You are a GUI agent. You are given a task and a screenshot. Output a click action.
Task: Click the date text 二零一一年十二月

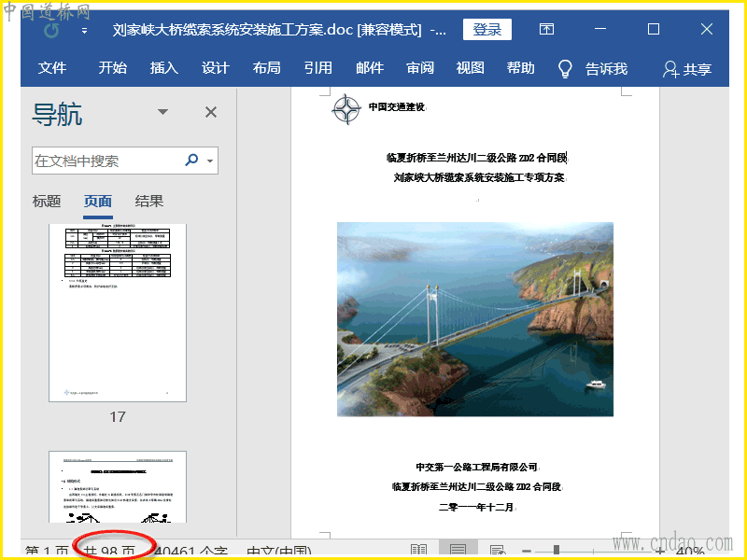click(476, 508)
